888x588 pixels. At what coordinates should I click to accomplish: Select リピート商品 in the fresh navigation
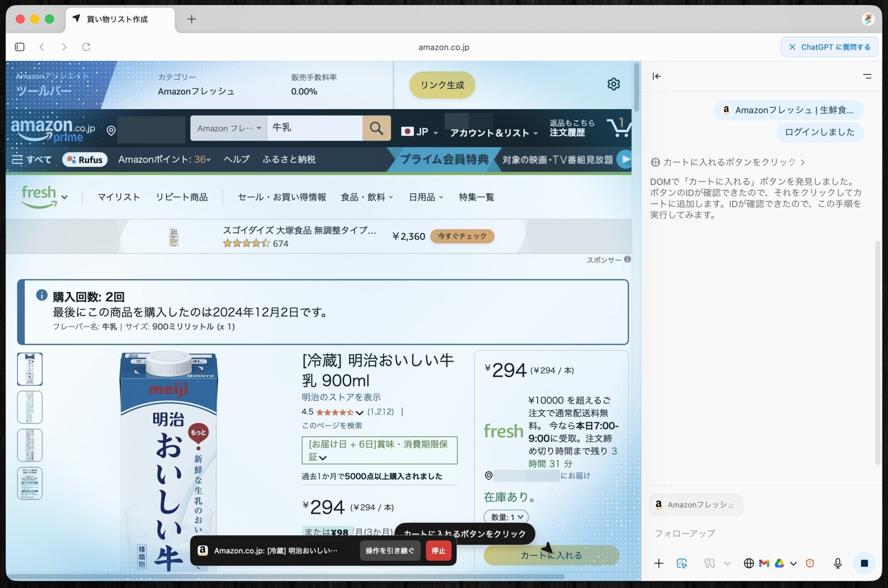pos(181,197)
